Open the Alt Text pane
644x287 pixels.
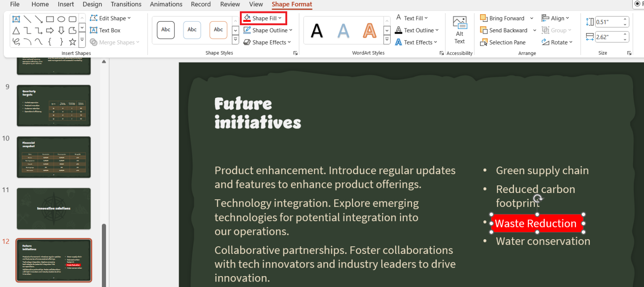coord(460,29)
